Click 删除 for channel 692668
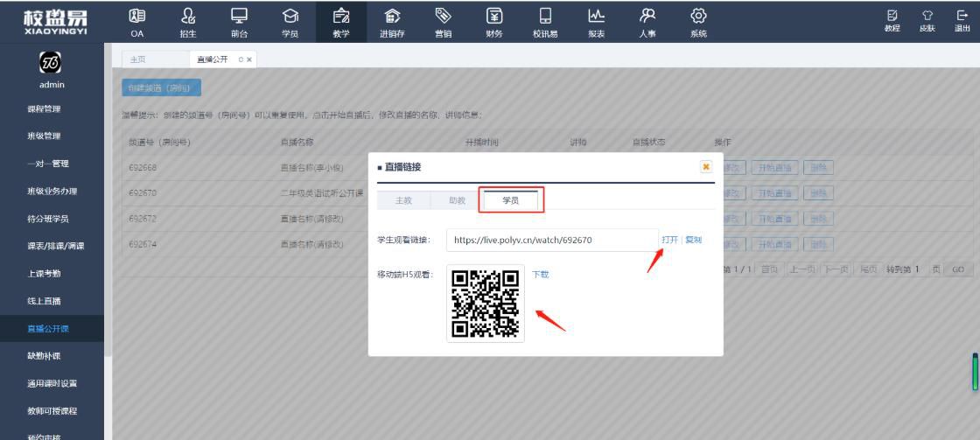The image size is (980, 440). tap(818, 167)
